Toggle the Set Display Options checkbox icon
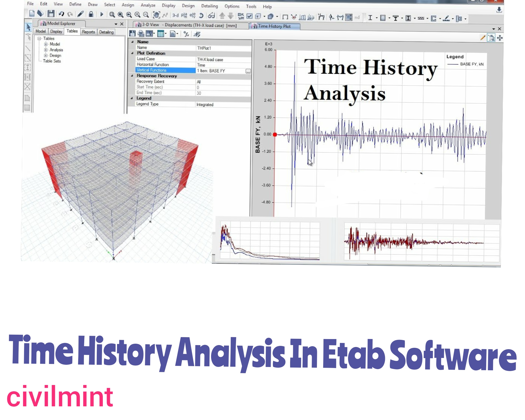525x420 pixels. pos(249,16)
